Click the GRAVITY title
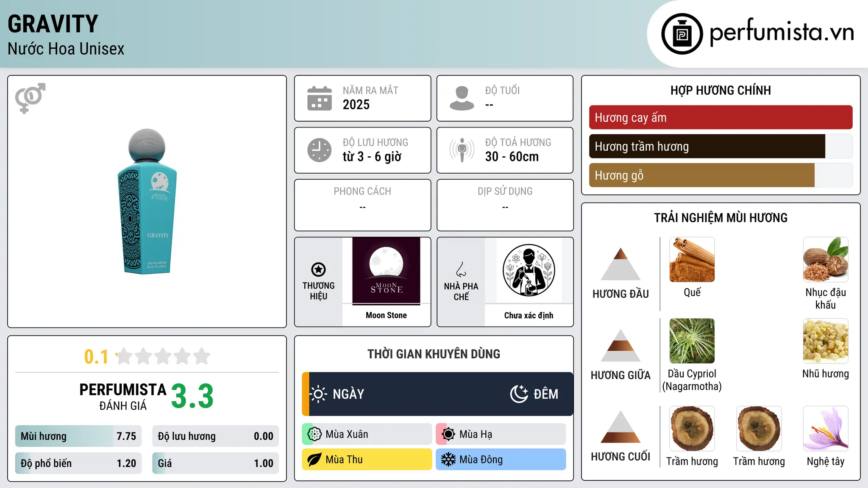The image size is (868, 488). 53,24
